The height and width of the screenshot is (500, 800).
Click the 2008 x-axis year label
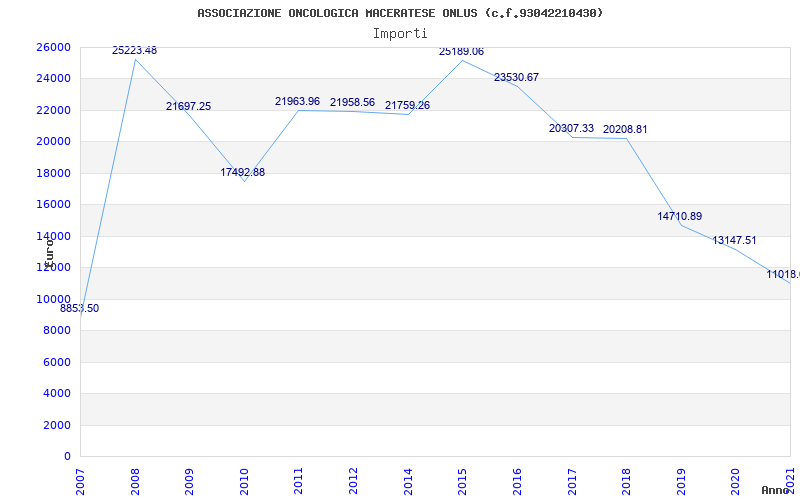point(135,481)
